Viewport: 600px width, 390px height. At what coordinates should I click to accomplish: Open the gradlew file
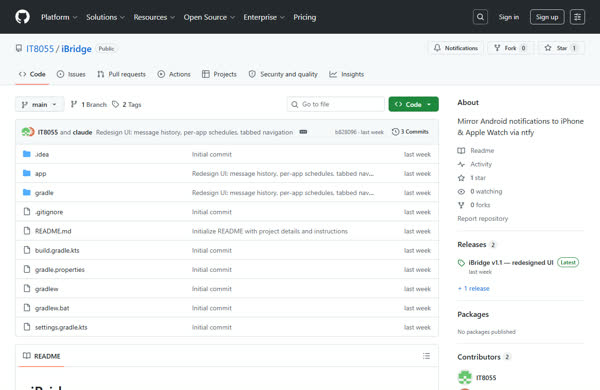click(47, 289)
